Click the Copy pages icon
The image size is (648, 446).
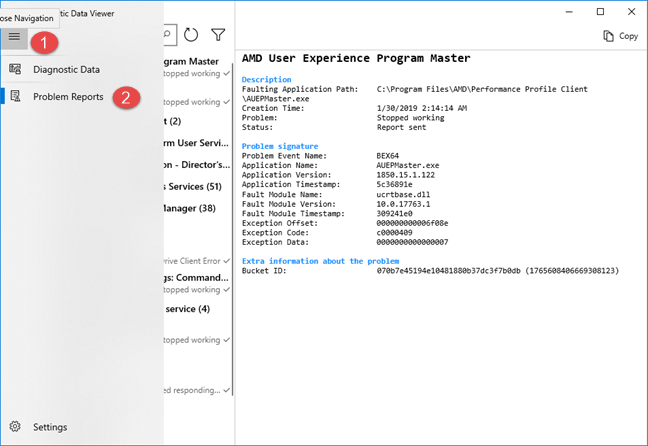[x=608, y=36]
